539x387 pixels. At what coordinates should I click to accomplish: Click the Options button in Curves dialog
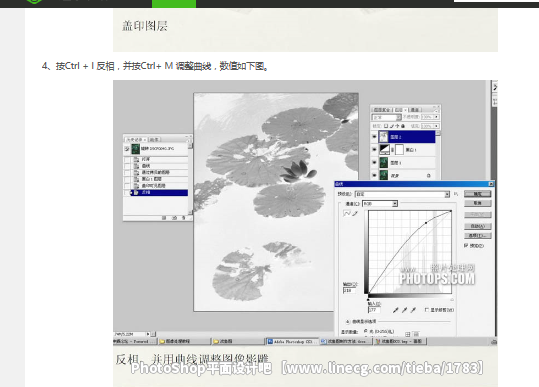(x=478, y=235)
